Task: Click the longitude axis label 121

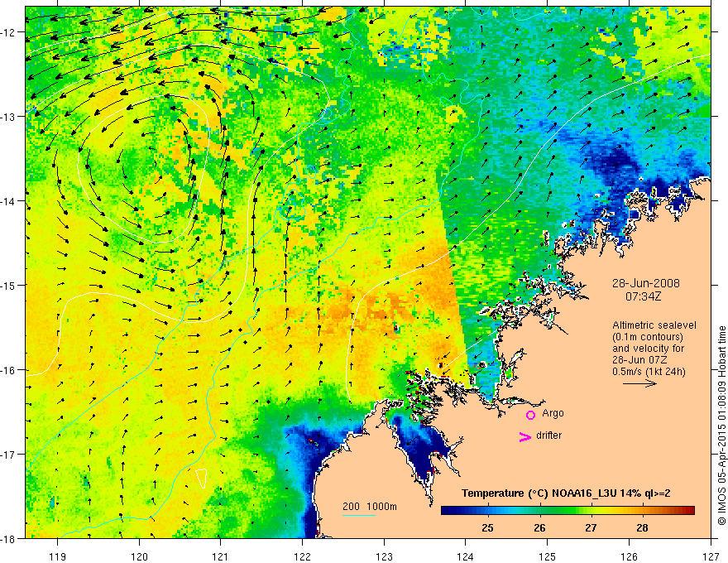Action: 221,556
